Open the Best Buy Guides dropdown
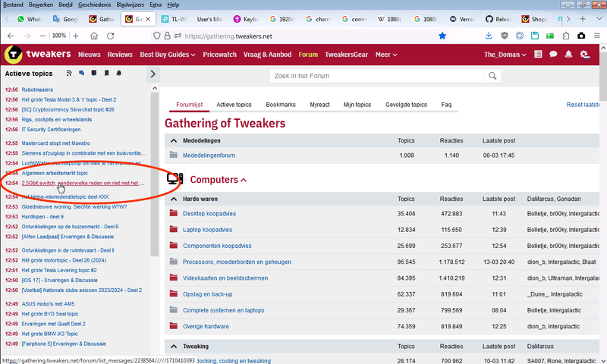Image resolution: width=607 pixels, height=364 pixels. tap(168, 55)
